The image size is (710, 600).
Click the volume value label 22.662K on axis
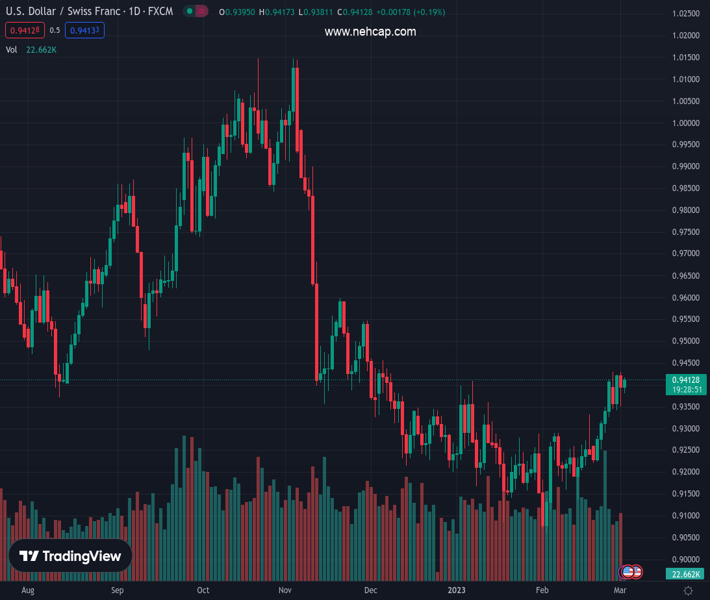(x=685, y=574)
